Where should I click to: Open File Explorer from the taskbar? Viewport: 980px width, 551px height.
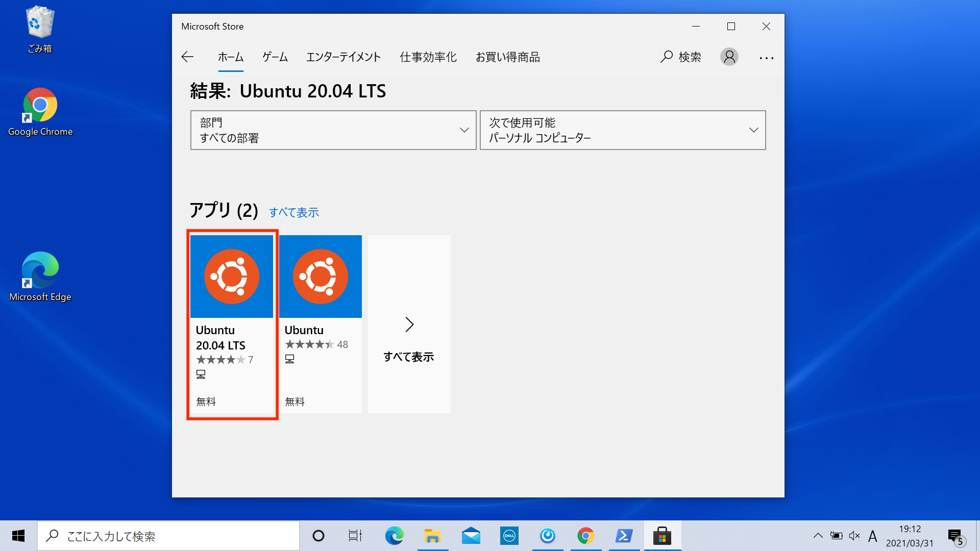tap(433, 536)
